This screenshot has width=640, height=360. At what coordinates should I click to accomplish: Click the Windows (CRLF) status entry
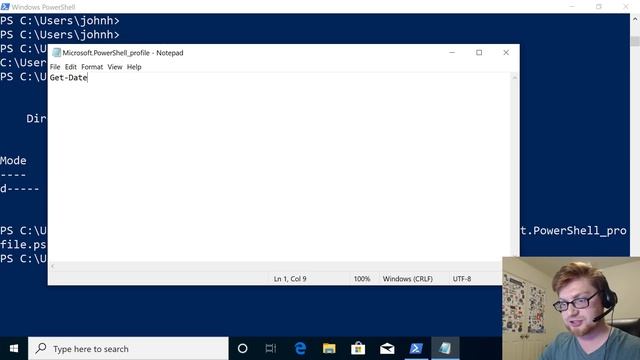coord(407,279)
